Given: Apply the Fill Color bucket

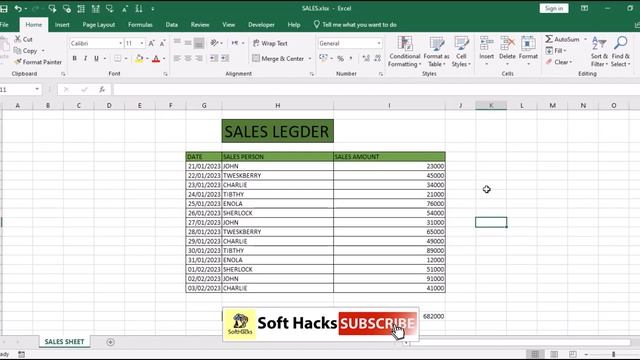Looking at the screenshot, I should [139, 58].
